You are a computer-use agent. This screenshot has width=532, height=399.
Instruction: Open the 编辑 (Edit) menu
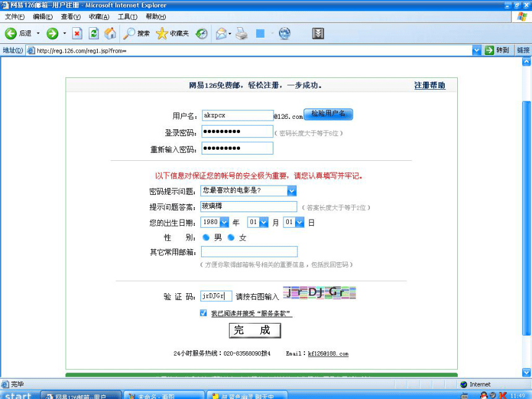pyautogui.click(x=43, y=17)
